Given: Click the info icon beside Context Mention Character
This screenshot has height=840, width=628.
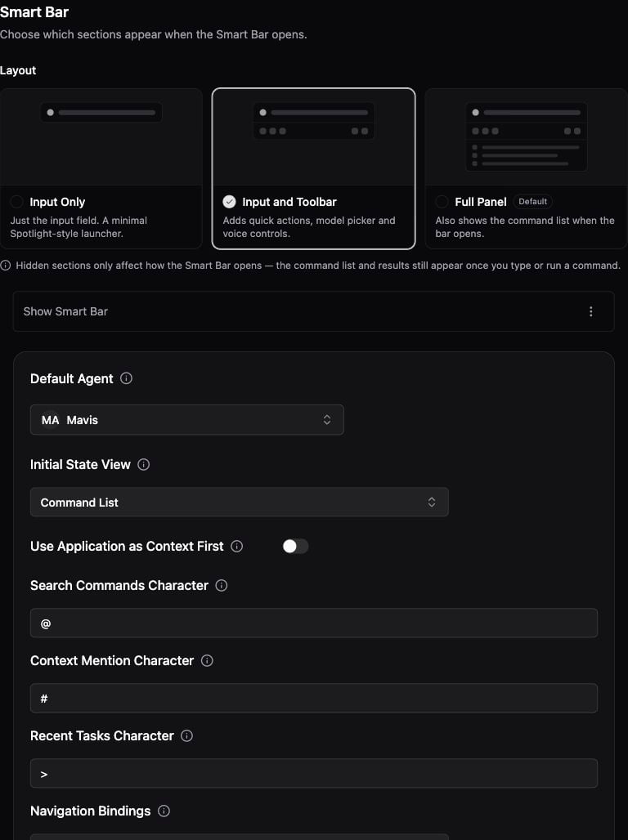Looking at the screenshot, I should [x=207, y=660].
